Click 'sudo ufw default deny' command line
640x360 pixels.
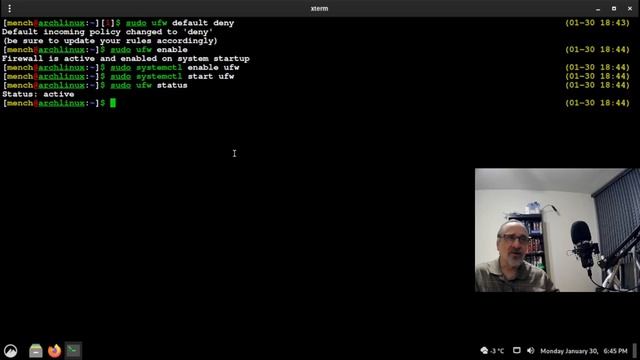click(180, 23)
